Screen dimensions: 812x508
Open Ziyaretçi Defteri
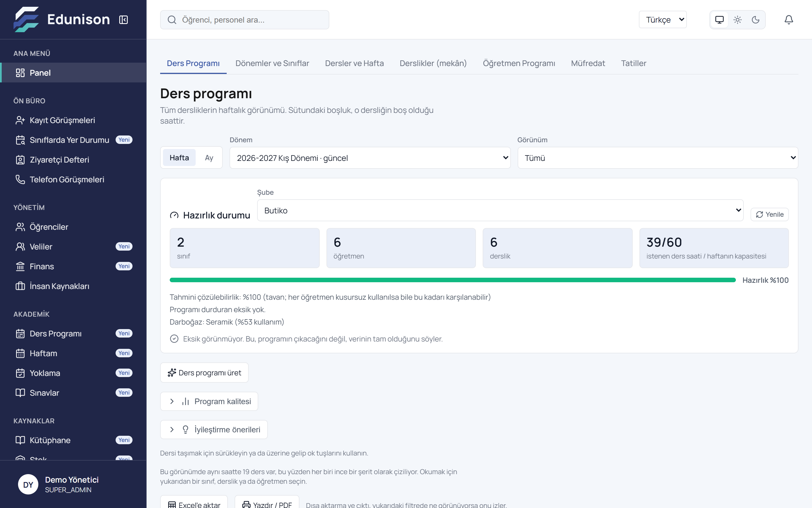click(x=74, y=159)
